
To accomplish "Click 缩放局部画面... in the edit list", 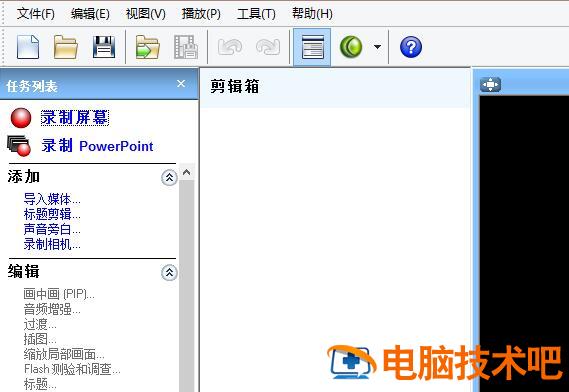I will click(x=64, y=354).
